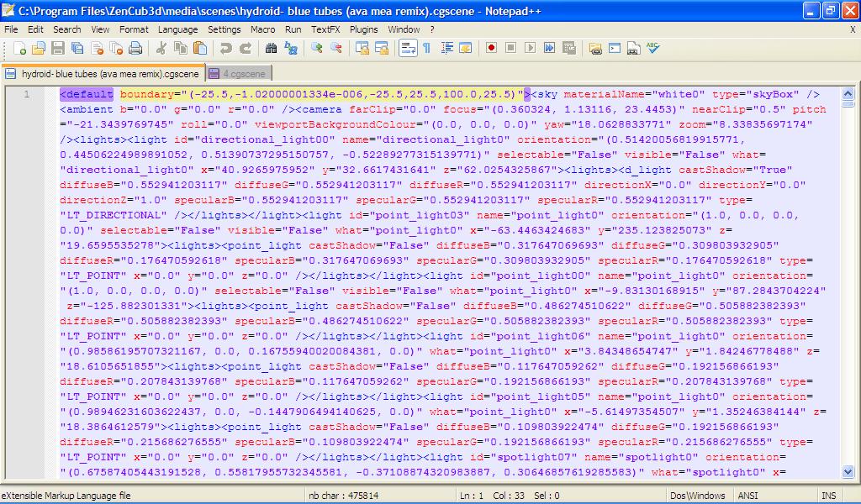Click the X close document button in menu bar
Viewport: 861px width, 504px height.
point(853,29)
